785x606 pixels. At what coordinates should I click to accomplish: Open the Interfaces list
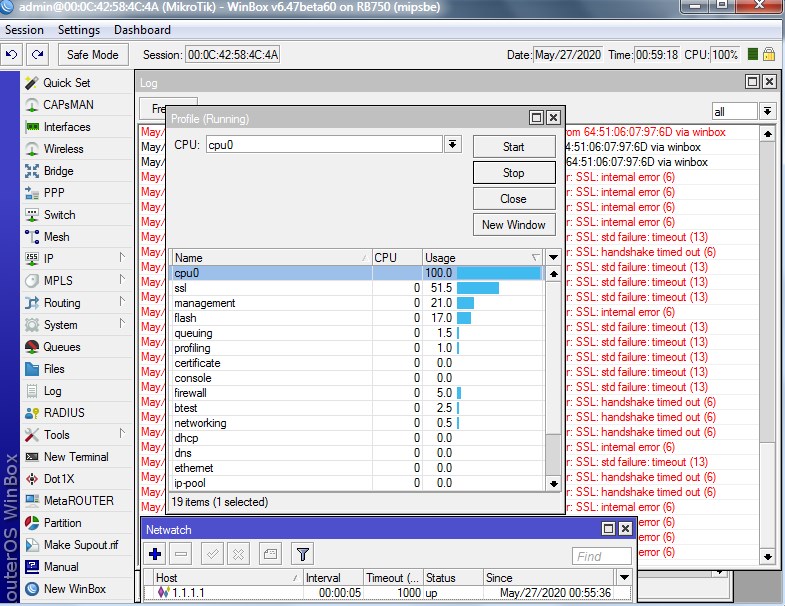tap(67, 127)
